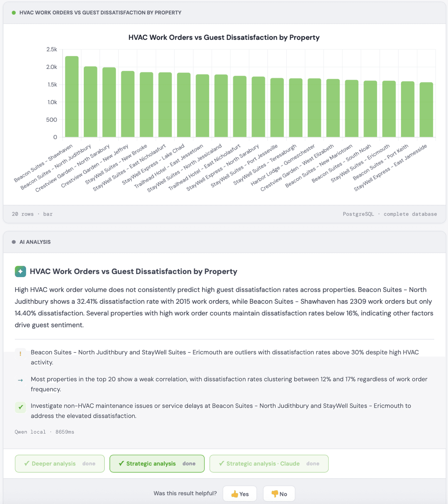Click the thumbs-up icon in the feedback row
Screen dimensions: 448x504
235,493
